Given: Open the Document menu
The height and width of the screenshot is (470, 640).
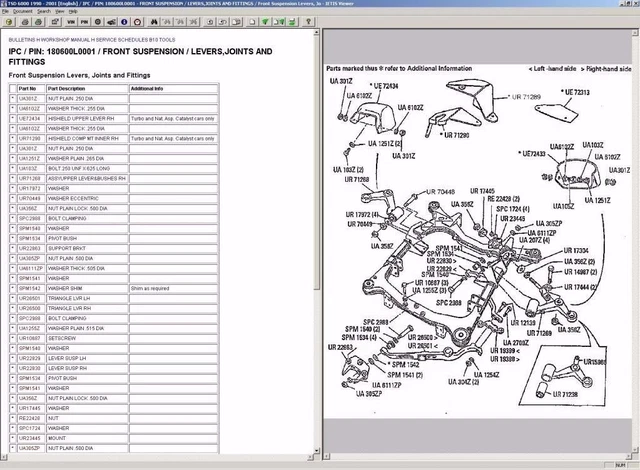Looking at the screenshot, I should tap(22, 11).
